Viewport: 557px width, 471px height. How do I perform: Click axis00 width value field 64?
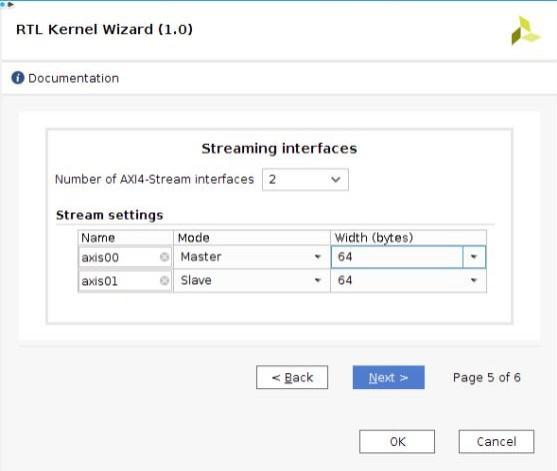coord(397,257)
